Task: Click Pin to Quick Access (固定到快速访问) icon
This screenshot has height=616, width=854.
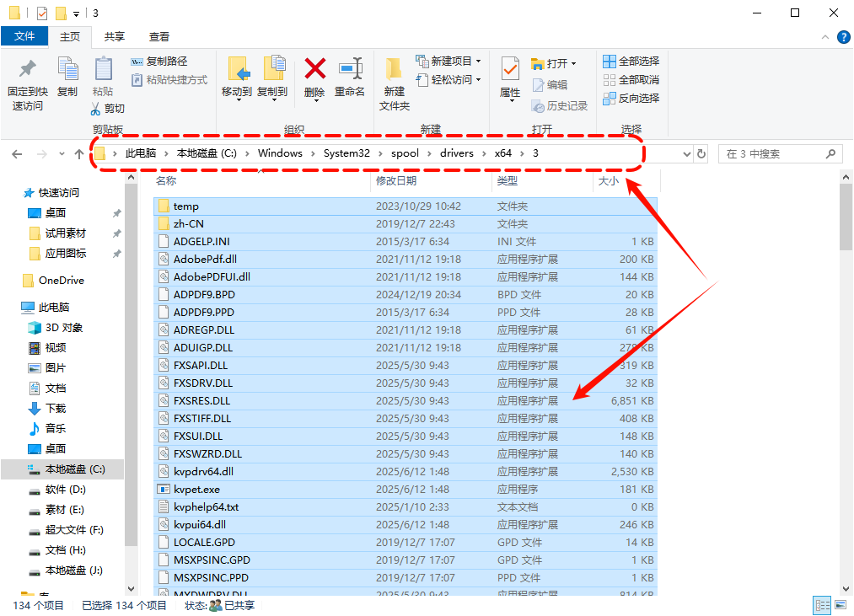Action: (x=28, y=69)
